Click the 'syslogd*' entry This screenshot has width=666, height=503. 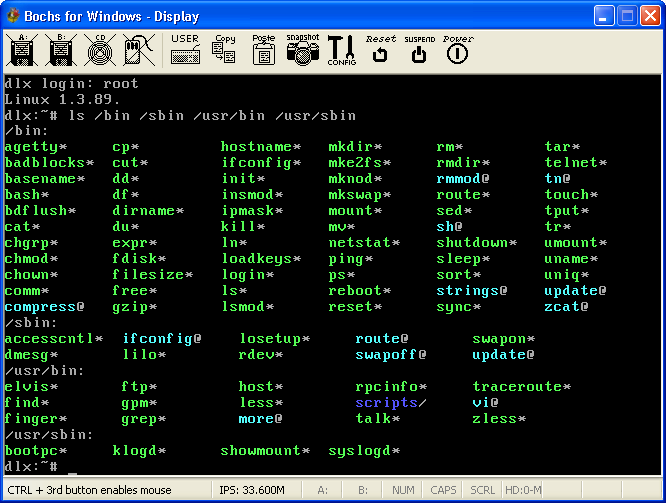coord(364,451)
